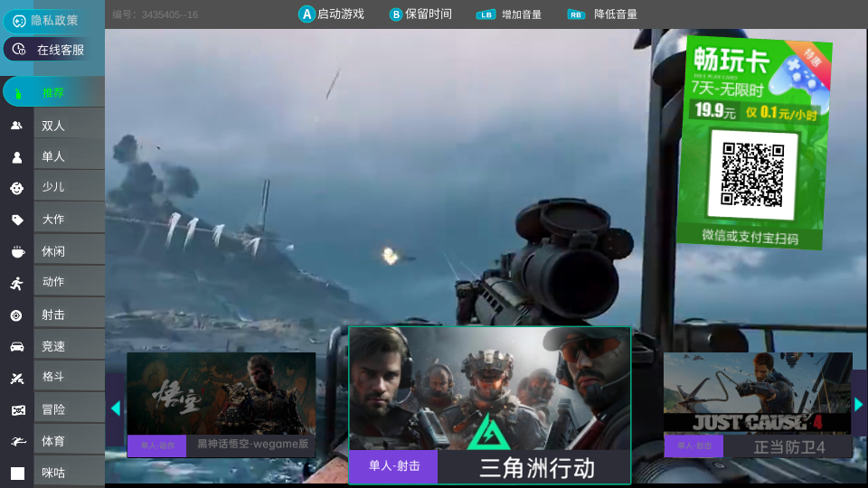
Task: Select the 三角洲行动 game card image
Action: 489,389
